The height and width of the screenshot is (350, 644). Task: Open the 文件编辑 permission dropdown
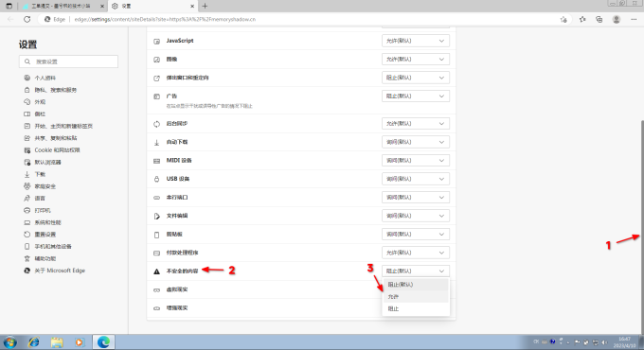coord(415,216)
